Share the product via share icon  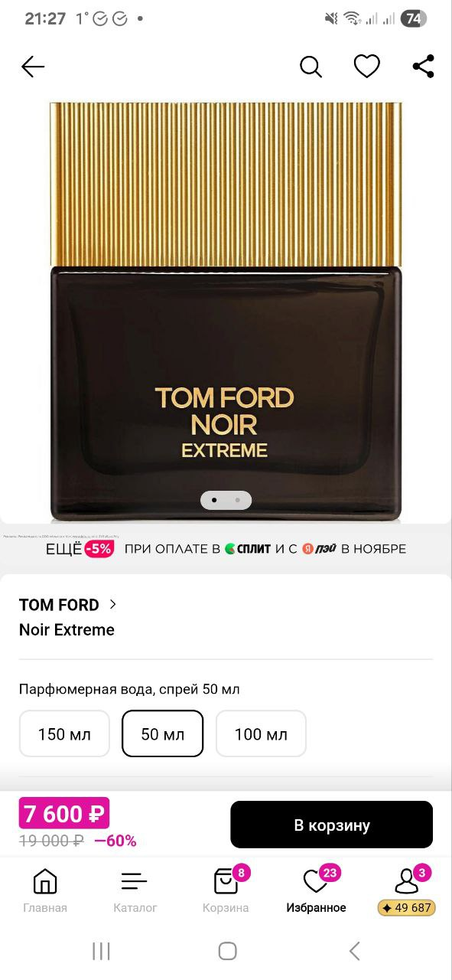click(x=423, y=67)
